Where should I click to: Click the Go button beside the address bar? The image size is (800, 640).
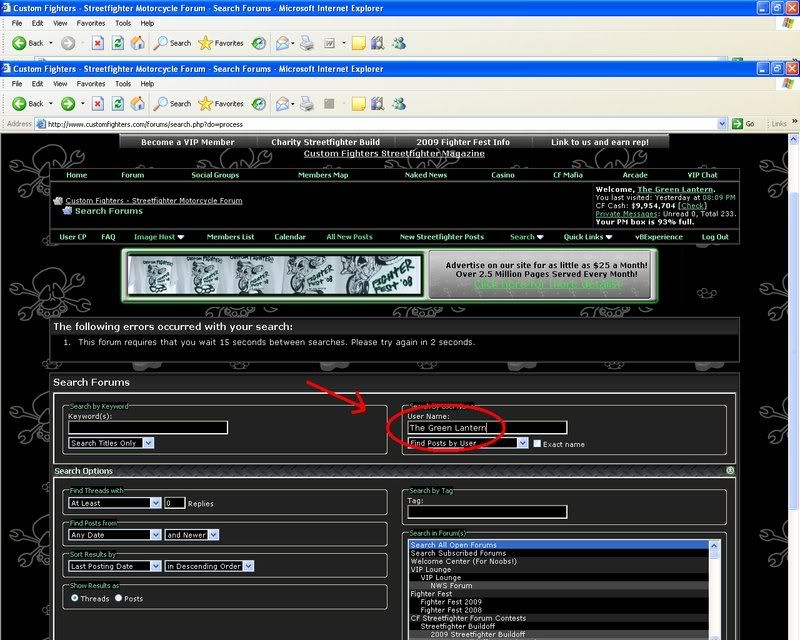coord(743,124)
